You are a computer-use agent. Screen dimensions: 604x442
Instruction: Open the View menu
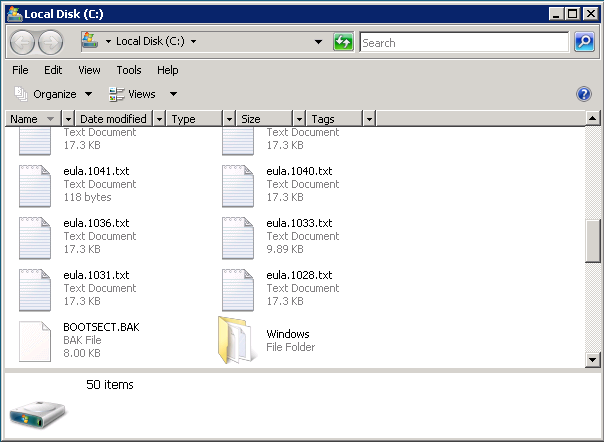[89, 70]
